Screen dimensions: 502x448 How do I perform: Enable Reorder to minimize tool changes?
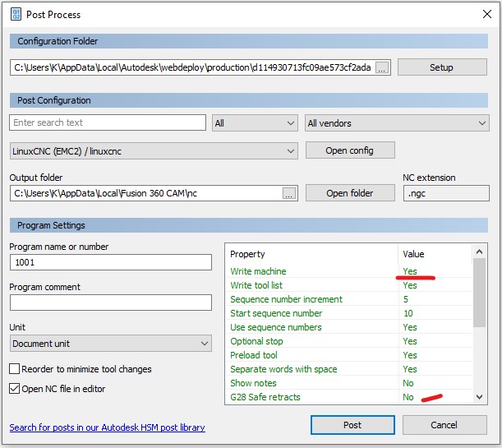pos(15,370)
